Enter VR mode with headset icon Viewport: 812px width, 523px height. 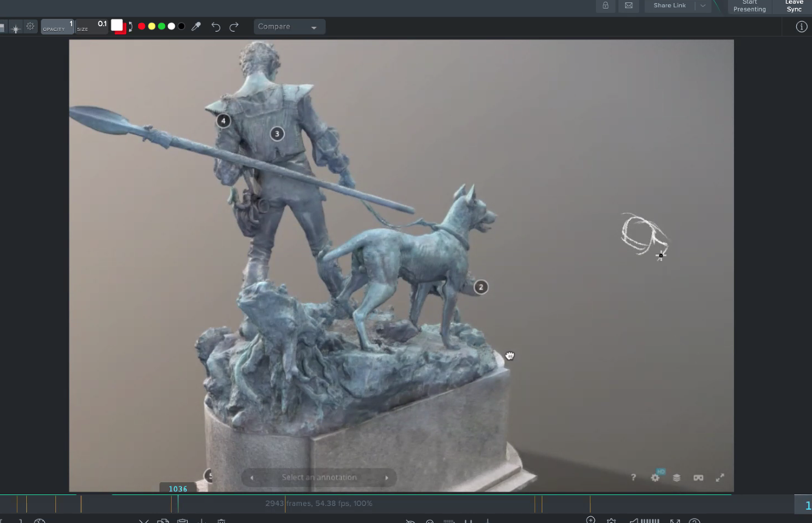click(698, 477)
